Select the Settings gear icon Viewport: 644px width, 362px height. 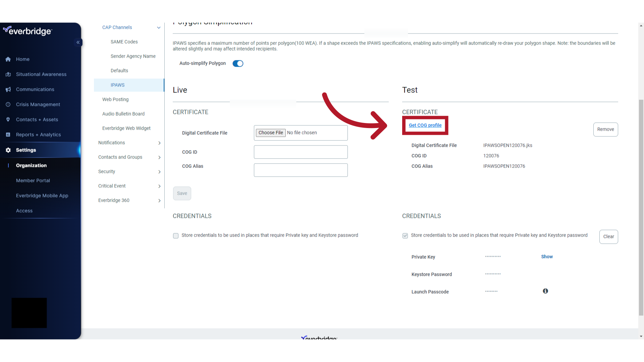(8, 150)
